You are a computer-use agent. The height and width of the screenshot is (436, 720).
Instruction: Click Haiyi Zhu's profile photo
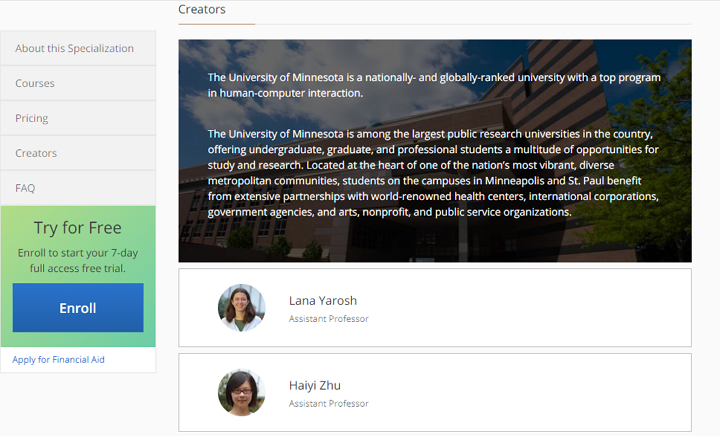point(241,392)
